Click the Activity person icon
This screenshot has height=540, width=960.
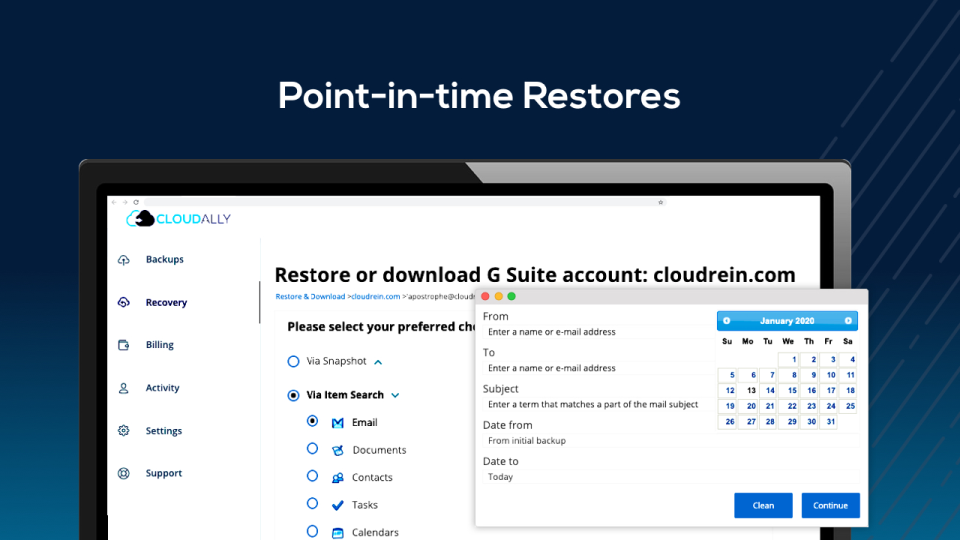(x=124, y=388)
